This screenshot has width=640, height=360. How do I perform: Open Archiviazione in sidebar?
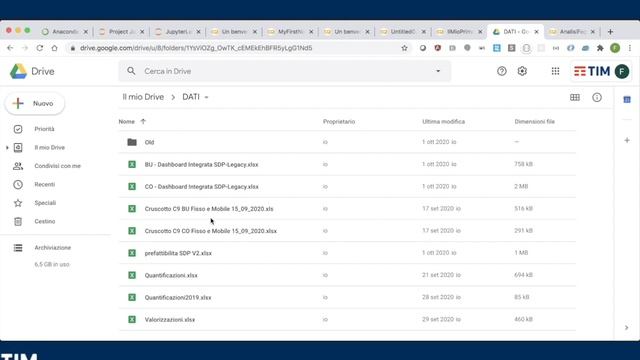52,248
